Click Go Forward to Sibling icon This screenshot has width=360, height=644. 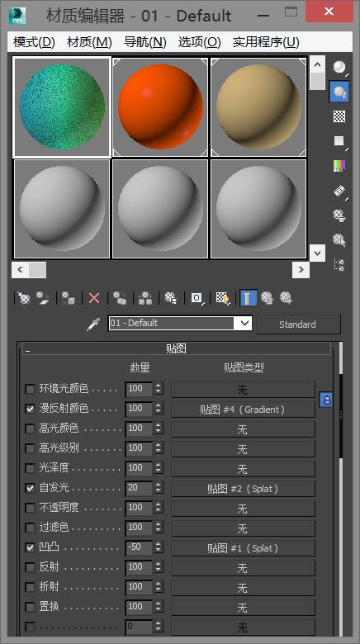tap(286, 298)
